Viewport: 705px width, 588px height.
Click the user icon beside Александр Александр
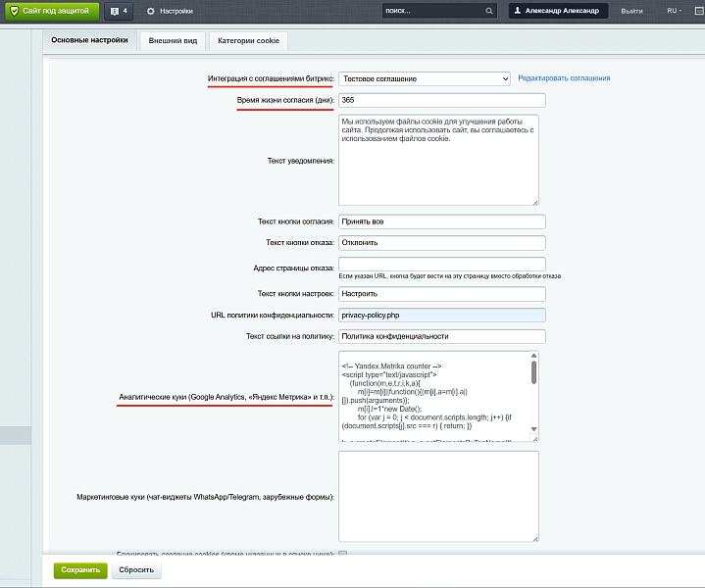[518, 11]
